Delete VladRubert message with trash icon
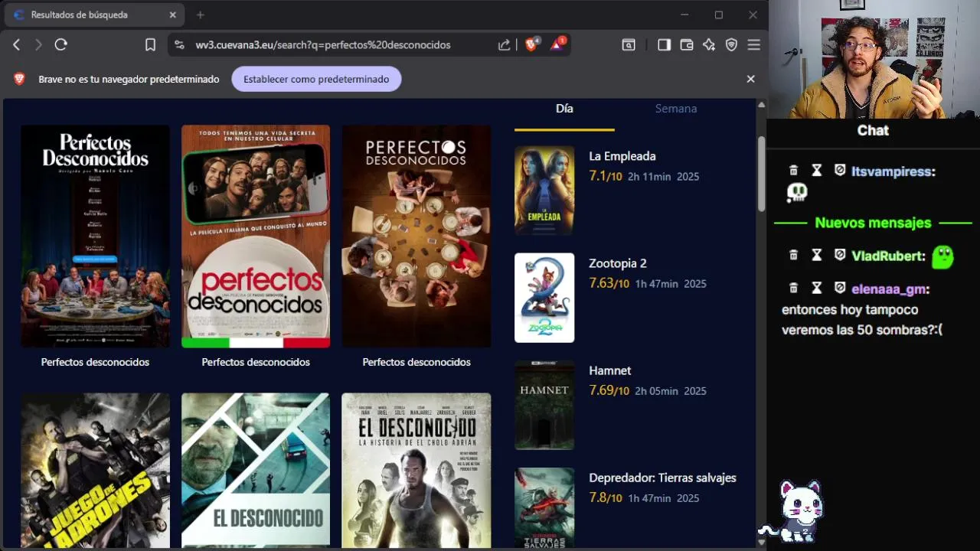Viewport: 980px width, 551px height. tap(794, 255)
